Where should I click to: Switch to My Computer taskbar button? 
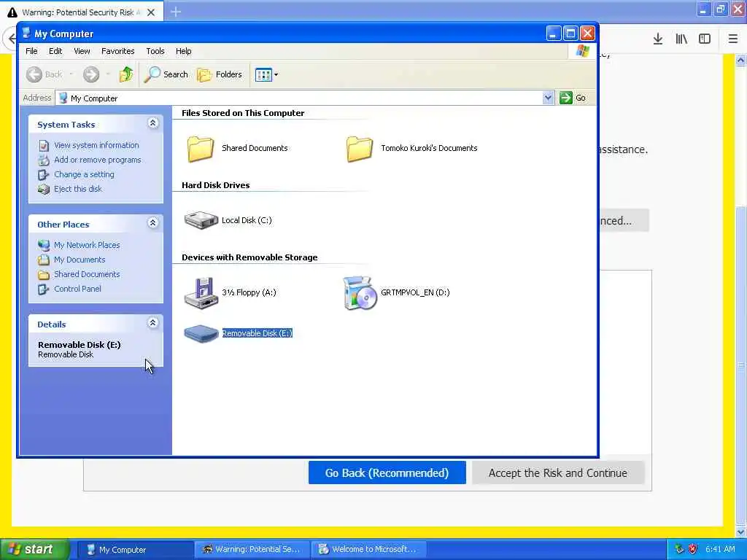click(134, 550)
